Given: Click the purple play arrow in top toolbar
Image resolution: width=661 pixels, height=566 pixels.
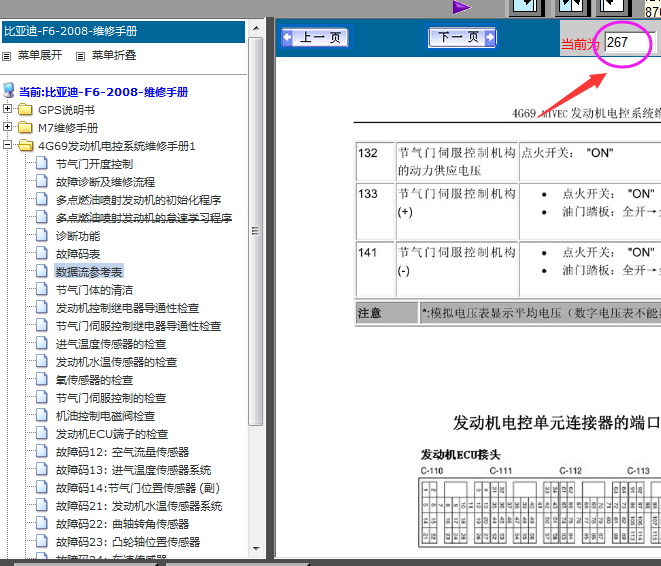Looking at the screenshot, I should [462, 7].
